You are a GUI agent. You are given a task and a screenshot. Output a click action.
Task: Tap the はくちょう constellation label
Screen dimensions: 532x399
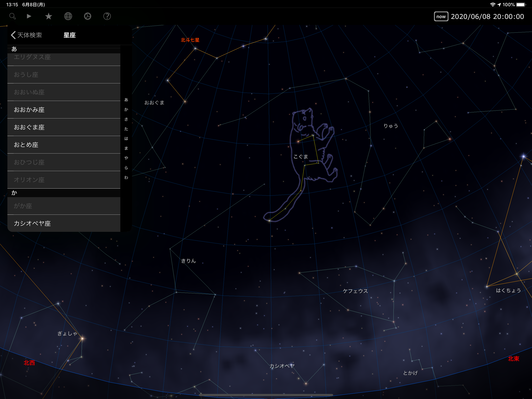click(x=508, y=290)
